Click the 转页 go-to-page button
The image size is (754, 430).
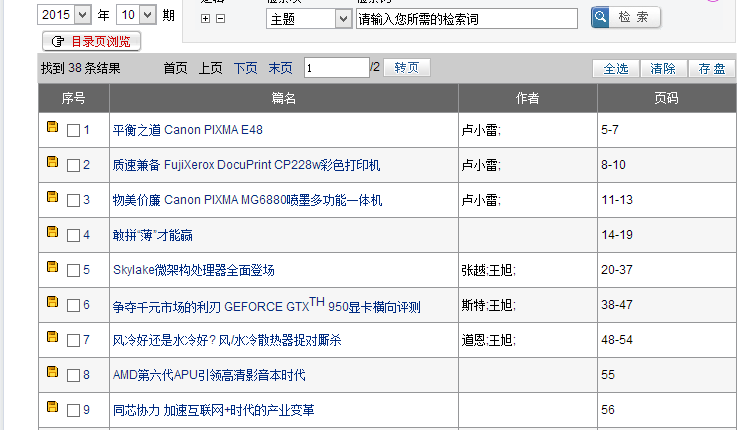tap(407, 68)
